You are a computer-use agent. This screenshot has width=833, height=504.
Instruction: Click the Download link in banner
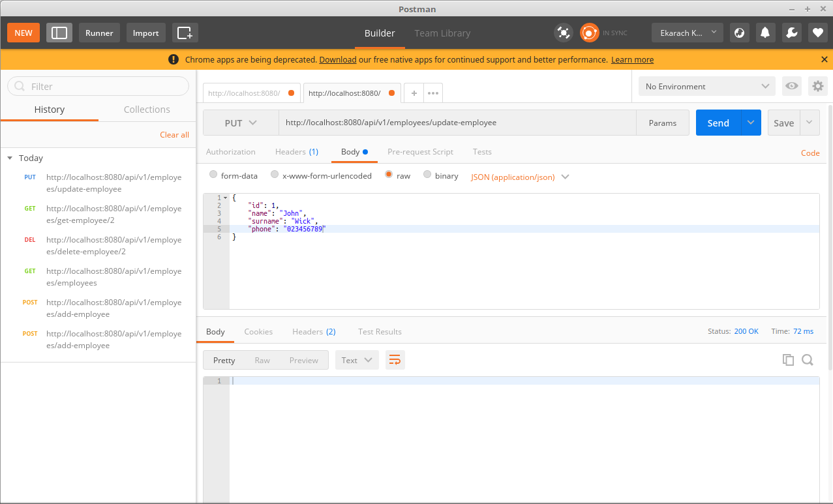338,59
